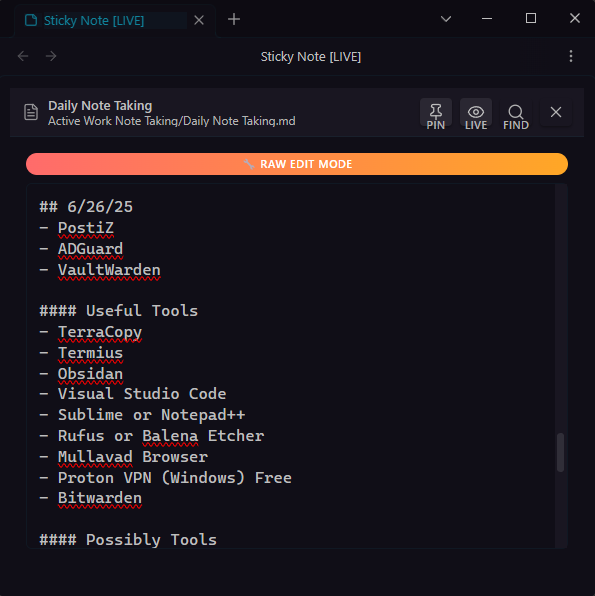Image resolution: width=595 pixels, height=596 pixels.
Task: Maximize the application window
Action: click(x=531, y=18)
